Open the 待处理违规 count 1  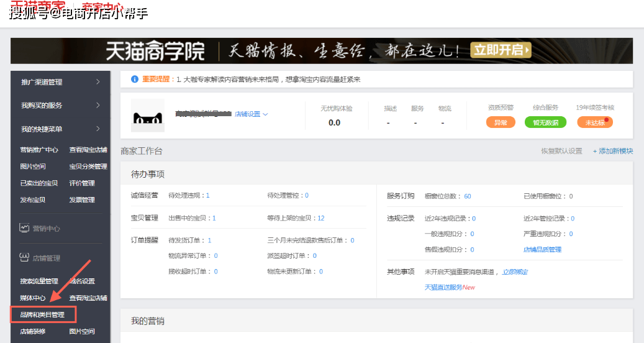[x=208, y=196]
